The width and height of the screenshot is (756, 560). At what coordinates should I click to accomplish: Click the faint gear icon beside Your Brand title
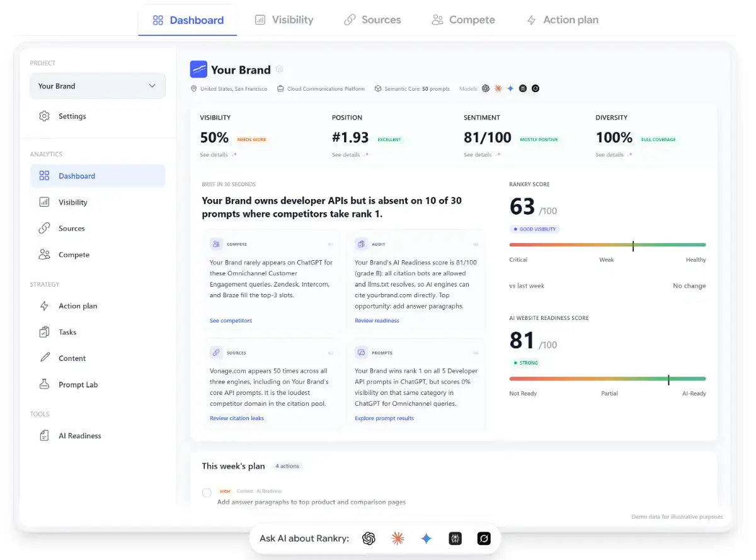pyautogui.click(x=280, y=69)
